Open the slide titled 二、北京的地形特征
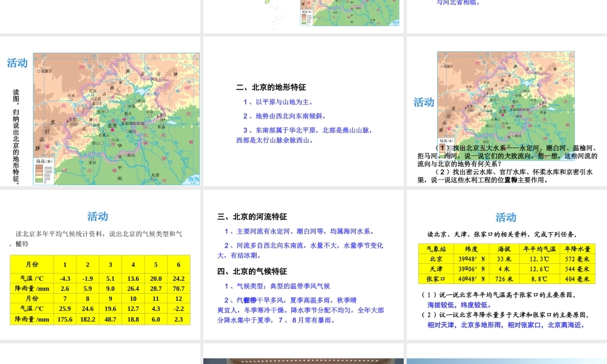The image size is (607, 364). tap(303, 111)
